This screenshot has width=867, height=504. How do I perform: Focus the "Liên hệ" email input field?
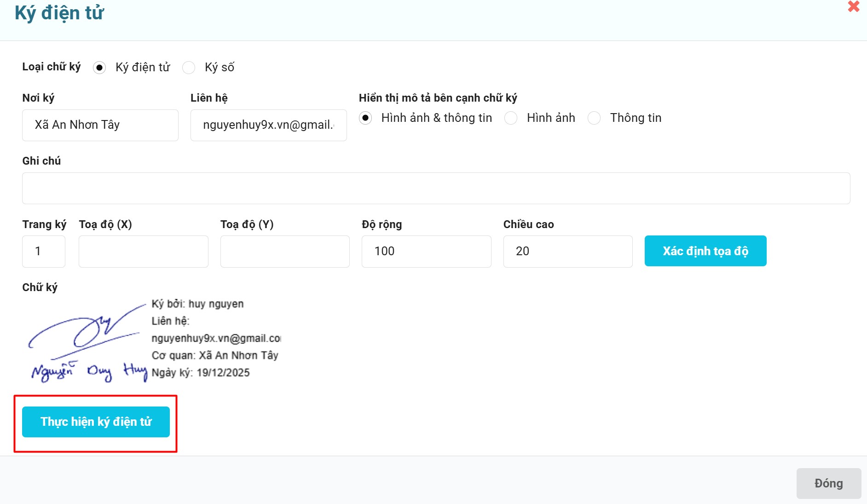click(268, 125)
